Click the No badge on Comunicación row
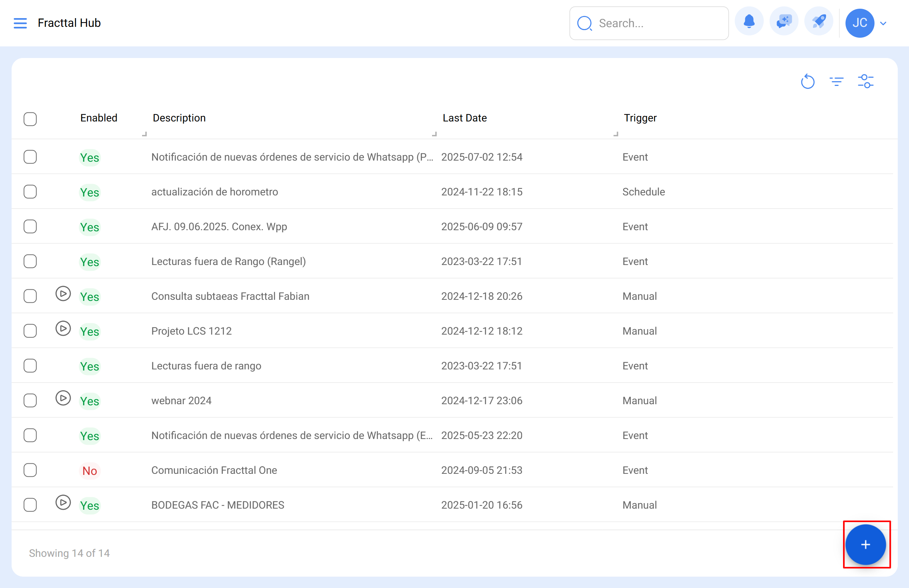Viewport: 909px width, 588px height. coord(90,471)
